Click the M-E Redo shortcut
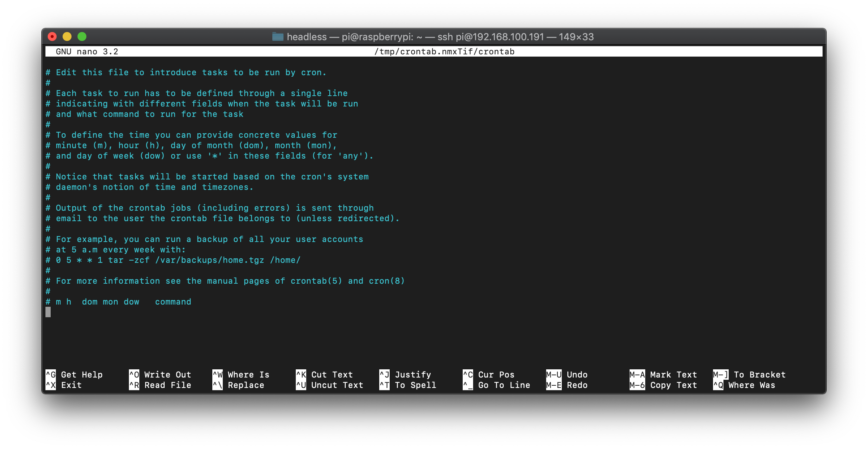The image size is (868, 449). pos(567,385)
